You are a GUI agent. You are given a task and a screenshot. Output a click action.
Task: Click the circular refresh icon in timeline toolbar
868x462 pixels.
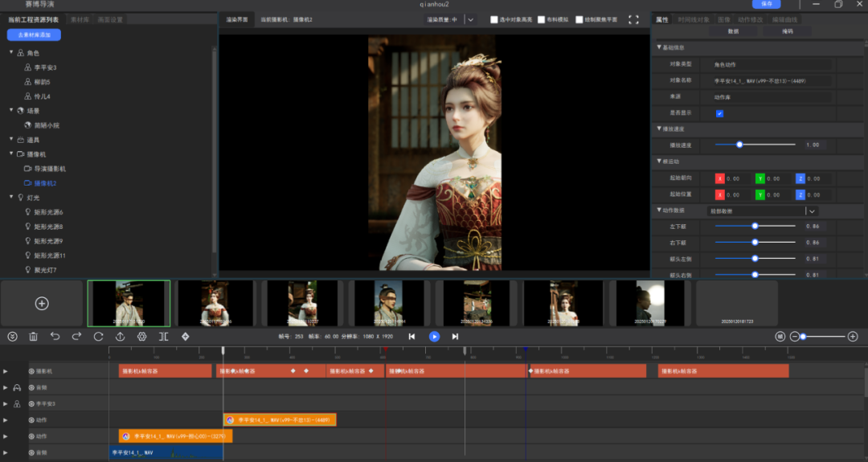point(99,337)
